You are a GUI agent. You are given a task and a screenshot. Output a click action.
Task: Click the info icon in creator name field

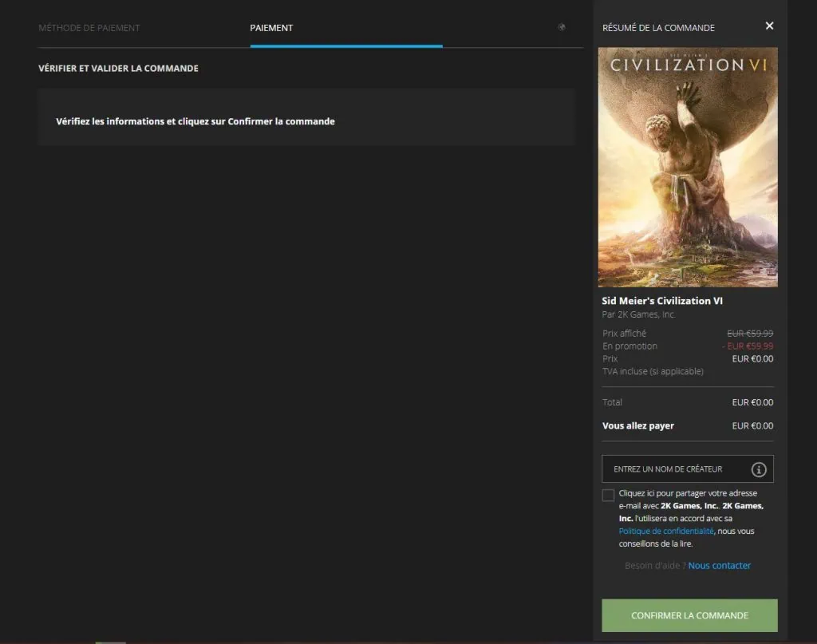coord(759,469)
